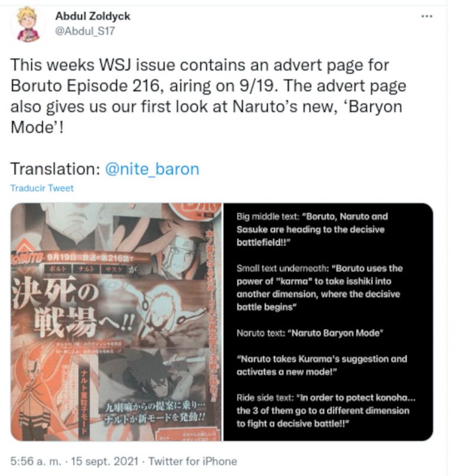Screen dimensions: 454x476
Task: Click the 15 sept. 2021 date
Action: (x=105, y=461)
